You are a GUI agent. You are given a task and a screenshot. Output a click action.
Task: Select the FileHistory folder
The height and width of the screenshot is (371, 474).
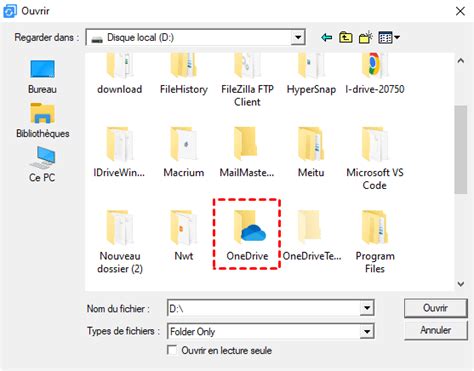(184, 75)
